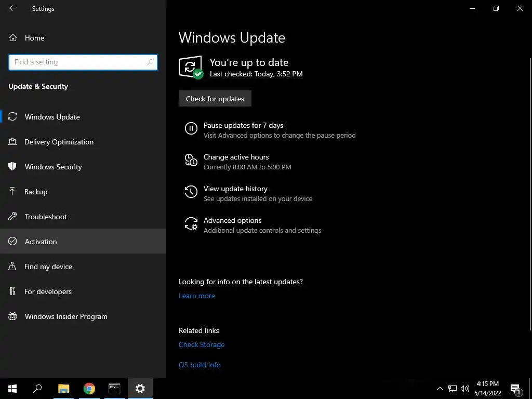Open the Check Storage link

(x=202, y=344)
